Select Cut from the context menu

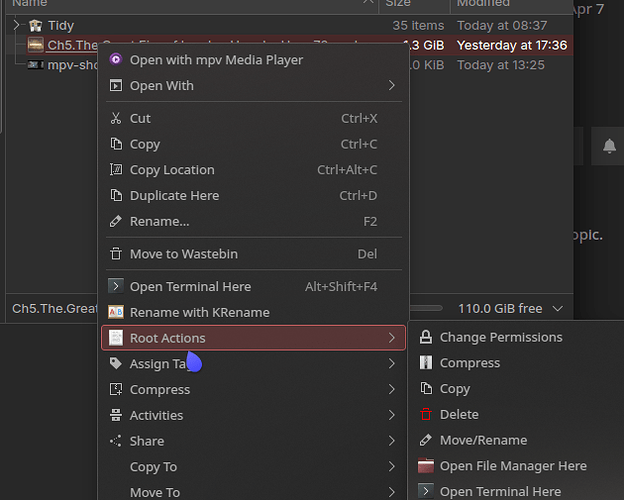pyautogui.click(x=254, y=118)
